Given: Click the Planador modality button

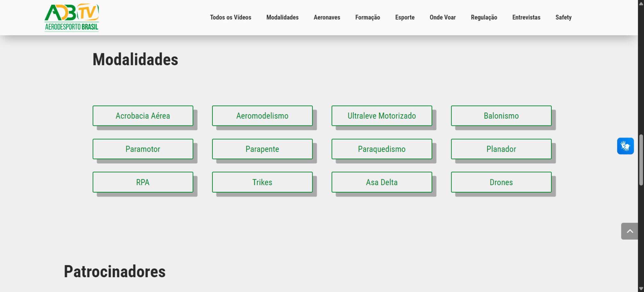Looking at the screenshot, I should pos(501,149).
